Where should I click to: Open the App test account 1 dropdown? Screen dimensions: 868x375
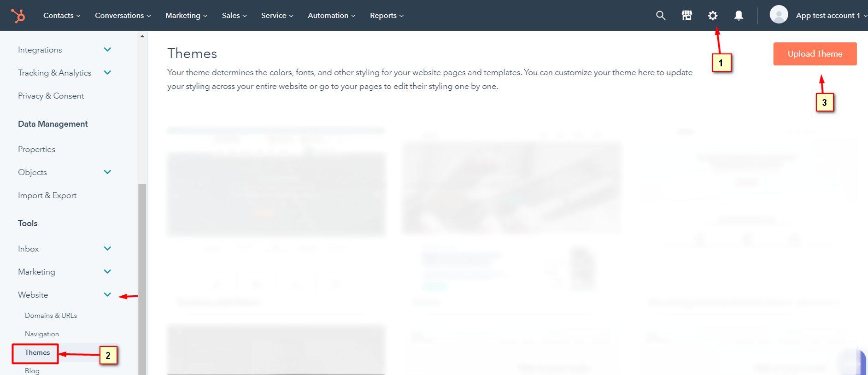(830, 16)
